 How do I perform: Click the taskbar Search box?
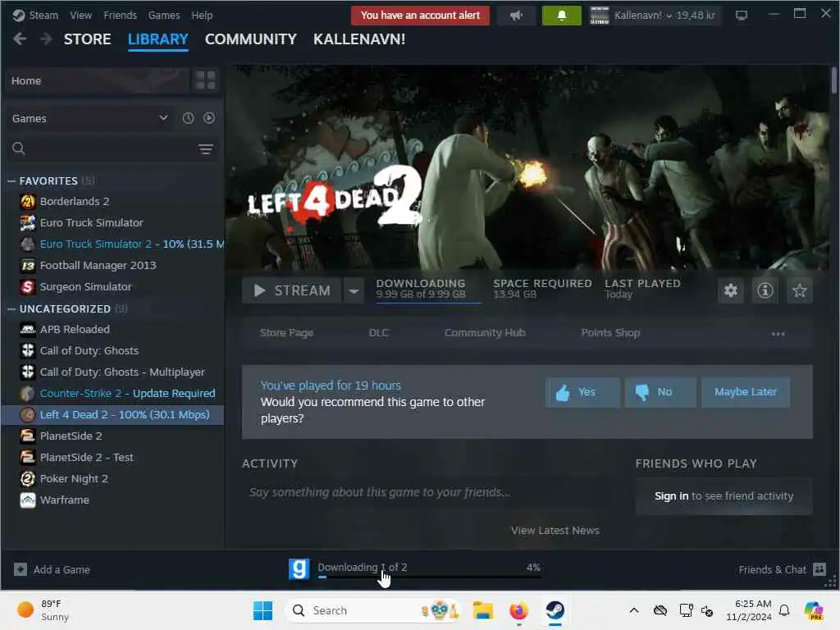(373, 610)
